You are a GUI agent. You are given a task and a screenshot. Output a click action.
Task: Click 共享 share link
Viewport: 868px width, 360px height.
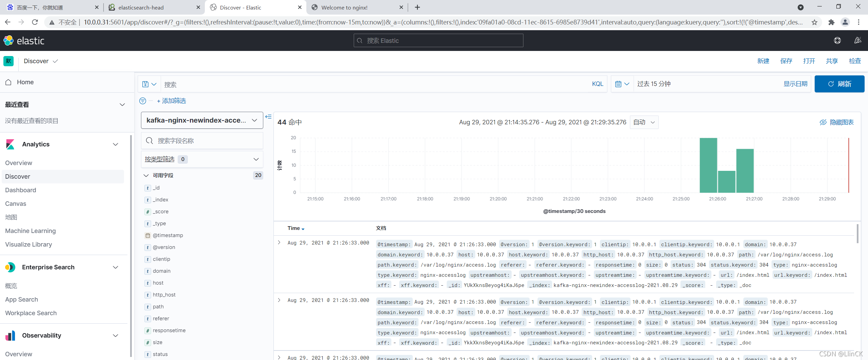coord(832,61)
